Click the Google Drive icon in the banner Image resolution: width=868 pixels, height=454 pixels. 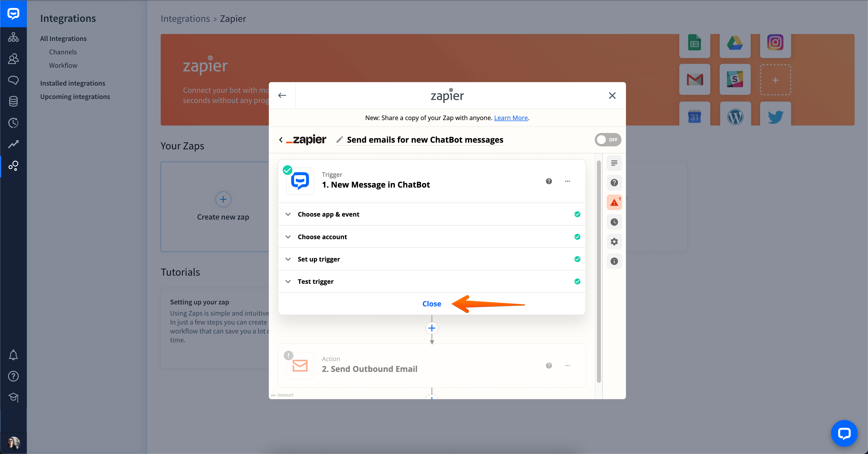tap(735, 43)
